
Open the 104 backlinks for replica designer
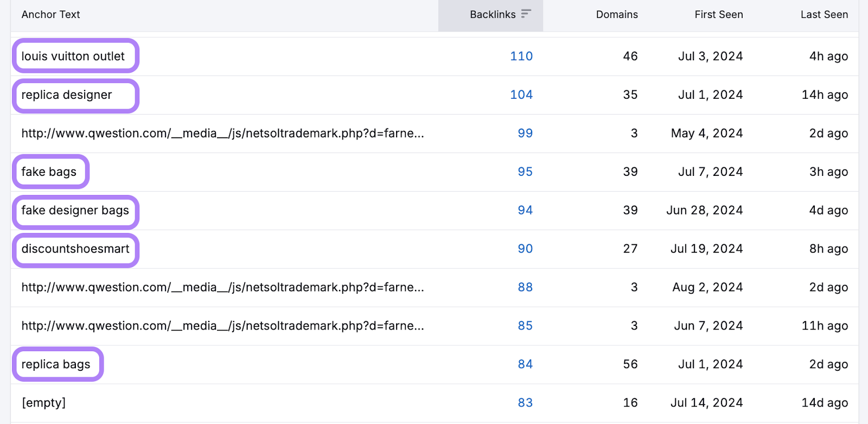[521, 95]
